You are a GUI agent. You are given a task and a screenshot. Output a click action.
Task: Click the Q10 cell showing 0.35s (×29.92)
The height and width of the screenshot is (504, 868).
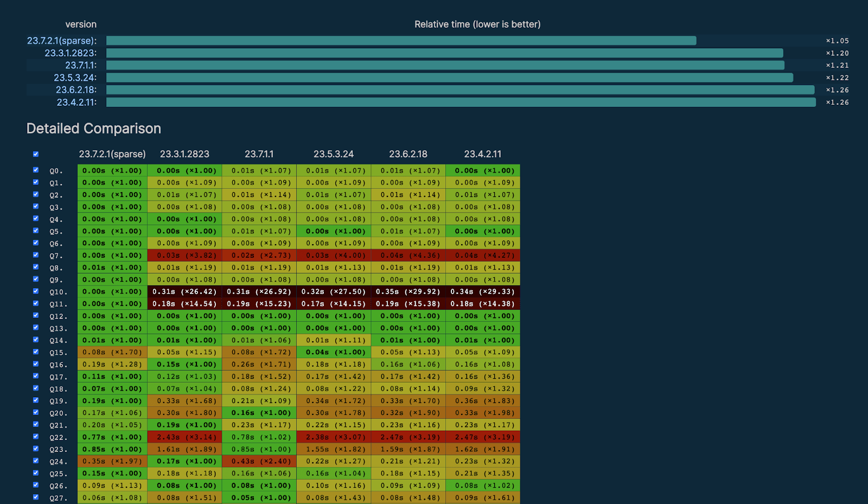pos(408,292)
